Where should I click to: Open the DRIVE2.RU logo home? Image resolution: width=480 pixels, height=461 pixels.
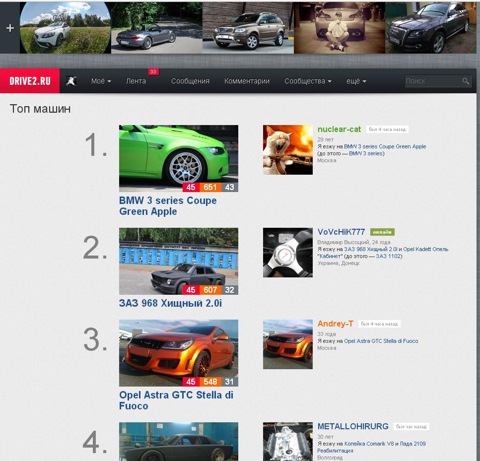point(30,81)
